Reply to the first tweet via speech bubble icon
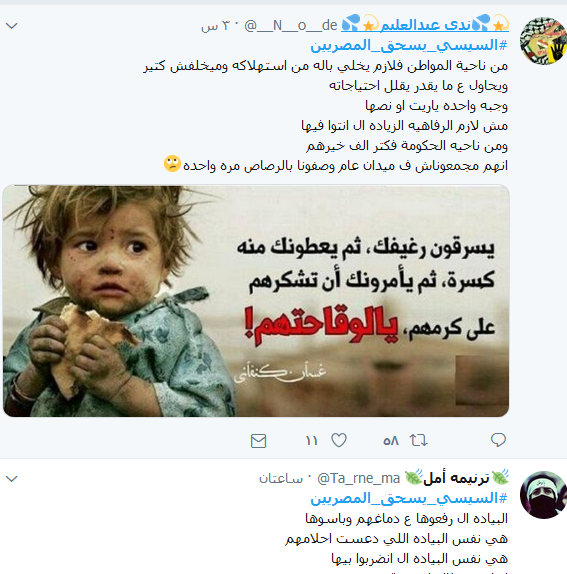Viewport: 567px width, 574px height. tap(498, 440)
